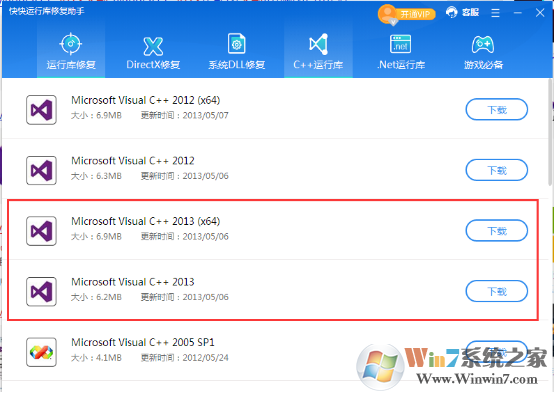Click size label 4.1MB
Image resolution: width=554 pixels, height=393 pixels.
click(x=109, y=358)
